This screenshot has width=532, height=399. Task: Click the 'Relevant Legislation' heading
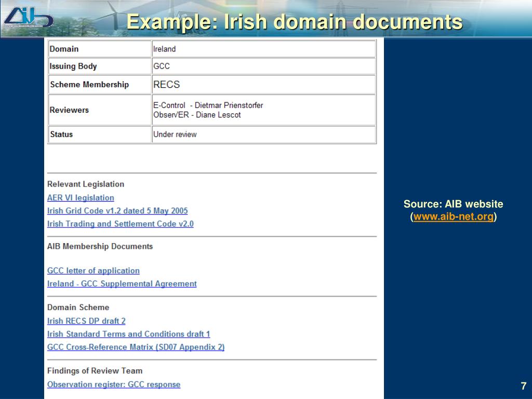(86, 184)
